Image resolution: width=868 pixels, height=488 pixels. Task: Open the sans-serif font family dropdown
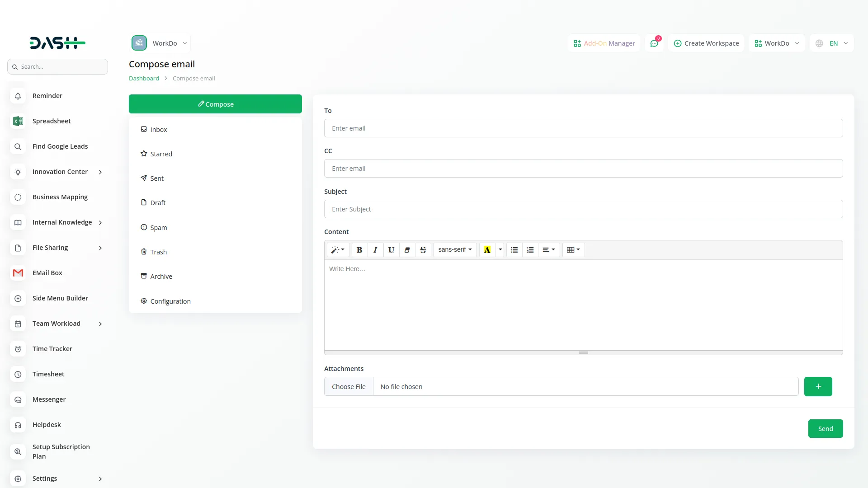[x=454, y=250]
